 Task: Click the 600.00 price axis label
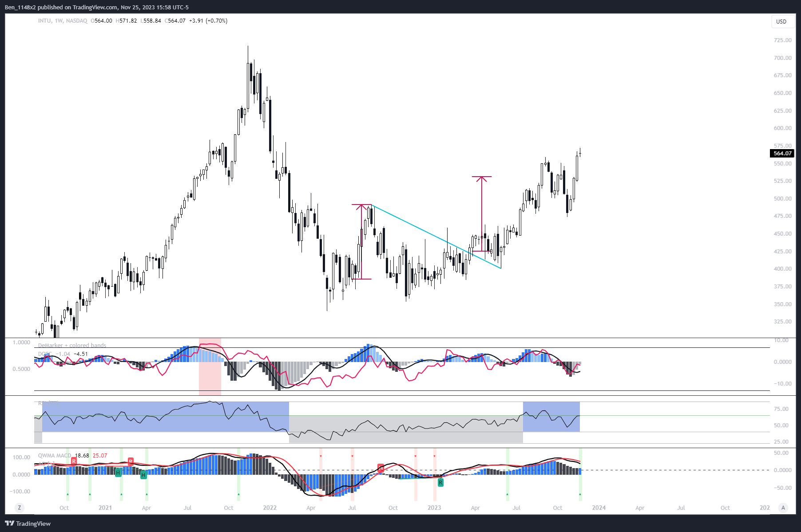[783, 128]
